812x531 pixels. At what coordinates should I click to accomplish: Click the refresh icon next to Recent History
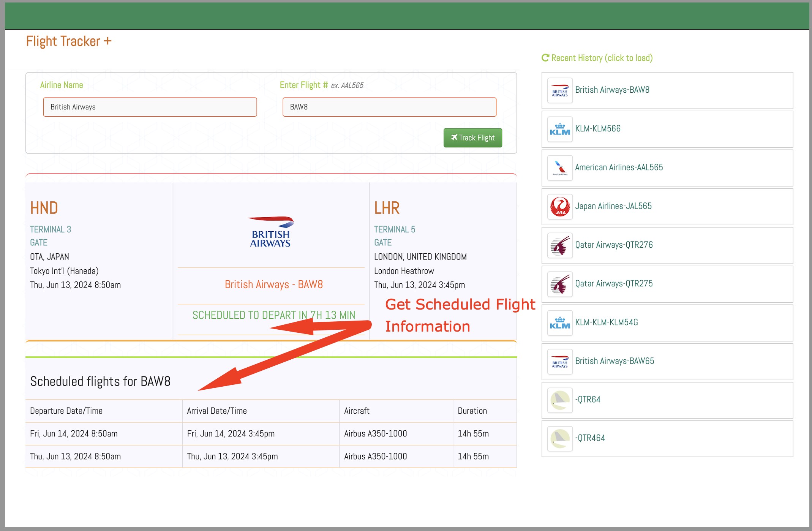(545, 58)
